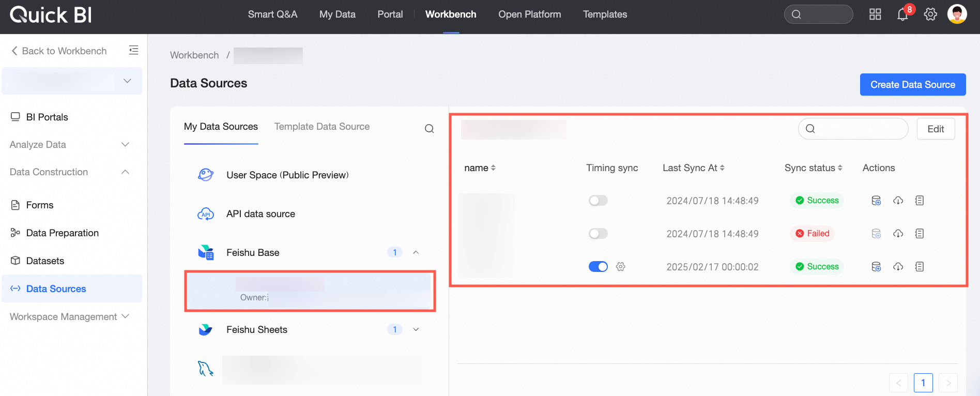Open the Smart Q&A menu
This screenshot has height=396, width=980.
[272, 14]
